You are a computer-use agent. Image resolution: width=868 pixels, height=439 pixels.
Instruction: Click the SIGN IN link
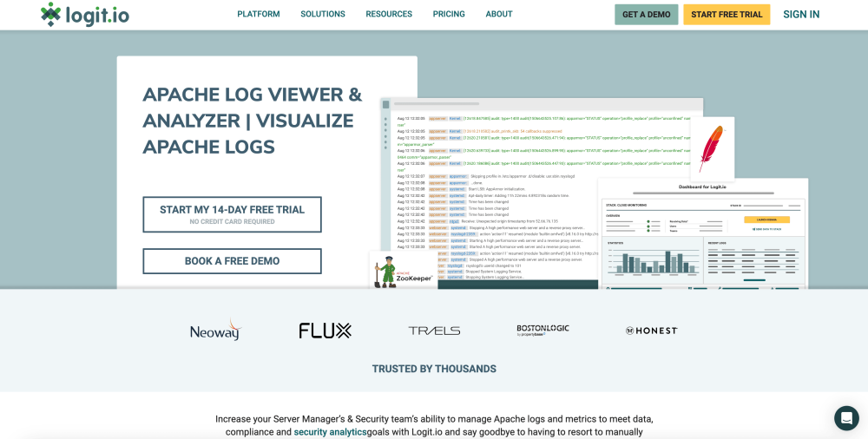click(x=801, y=15)
